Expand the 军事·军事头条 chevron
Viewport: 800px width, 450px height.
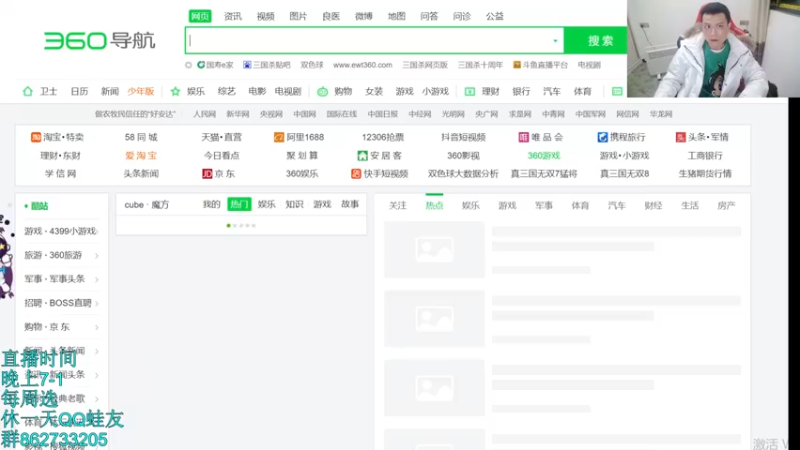click(97, 280)
